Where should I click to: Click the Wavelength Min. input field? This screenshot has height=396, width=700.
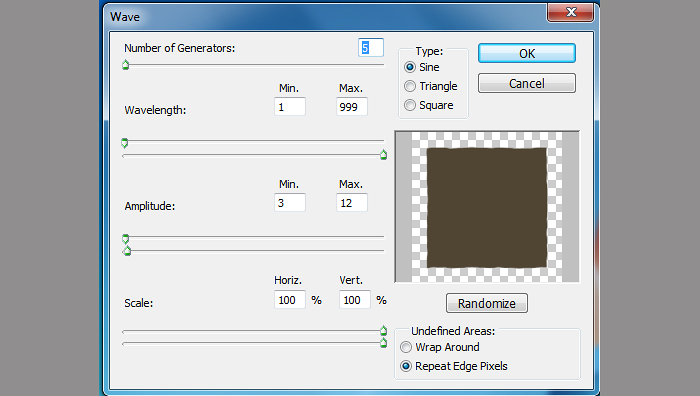290,107
